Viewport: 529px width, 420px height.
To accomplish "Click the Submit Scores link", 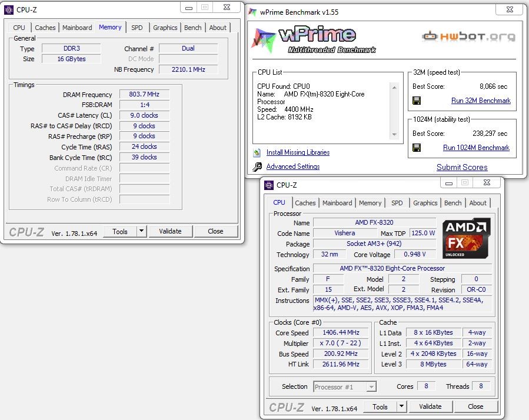I will coord(462,167).
